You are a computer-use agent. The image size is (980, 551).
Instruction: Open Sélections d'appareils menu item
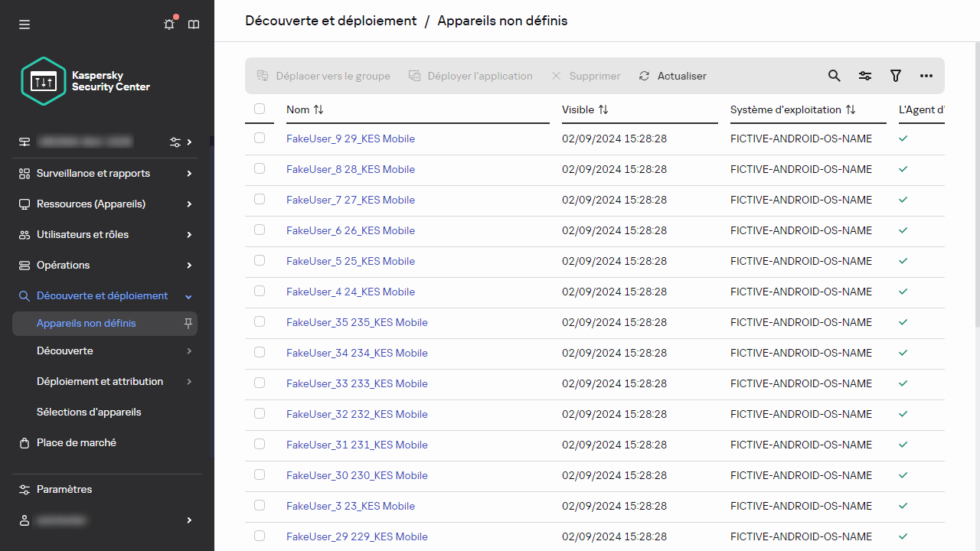pyautogui.click(x=89, y=412)
